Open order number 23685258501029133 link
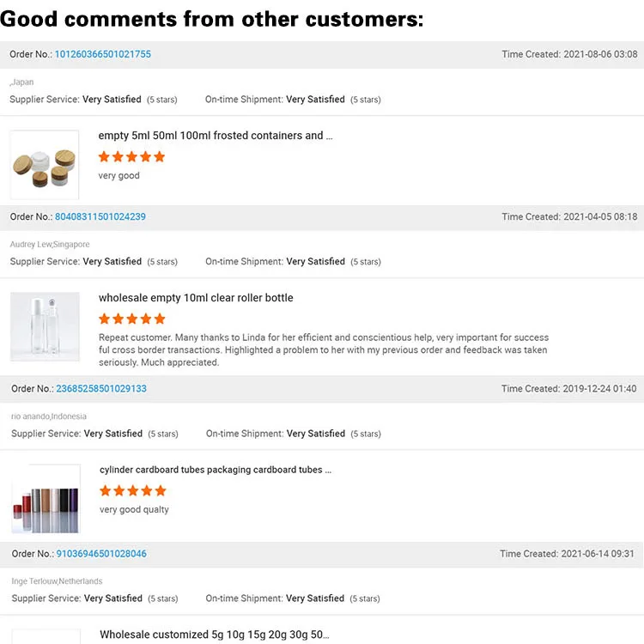644x644 pixels. click(101, 388)
